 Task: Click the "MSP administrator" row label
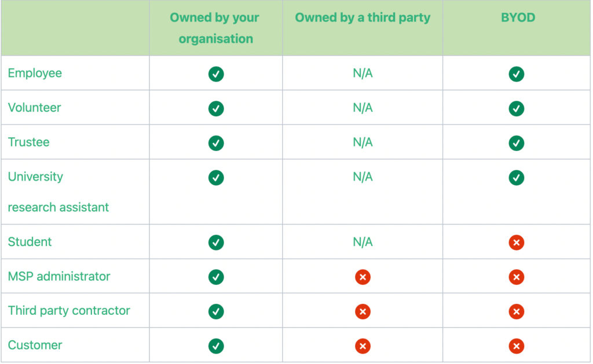click(x=58, y=276)
